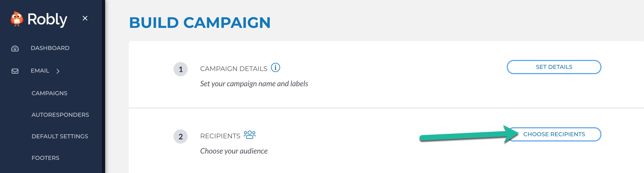Screen dimensions: 644x173
Task: Select the Dashboard speedometer icon
Action: point(15,48)
